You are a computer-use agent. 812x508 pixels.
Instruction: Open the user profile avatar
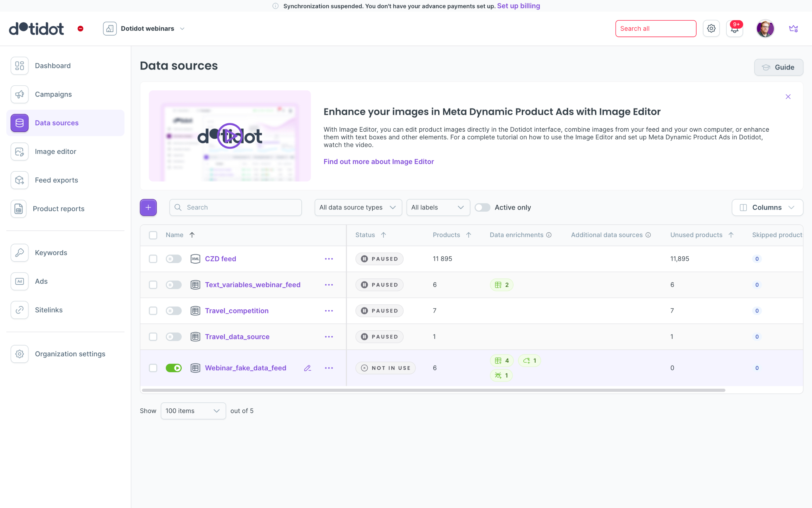(765, 29)
